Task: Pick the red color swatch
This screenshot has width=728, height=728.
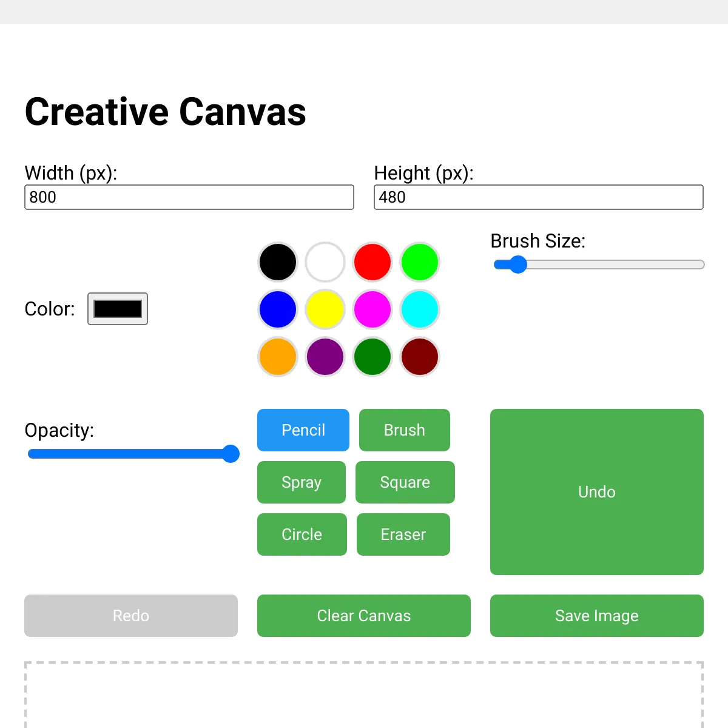Action: 372,262
